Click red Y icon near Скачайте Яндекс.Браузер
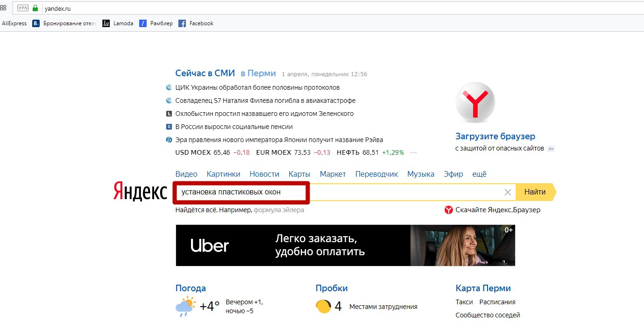Screen dimensions: 644x323 (x=448, y=210)
